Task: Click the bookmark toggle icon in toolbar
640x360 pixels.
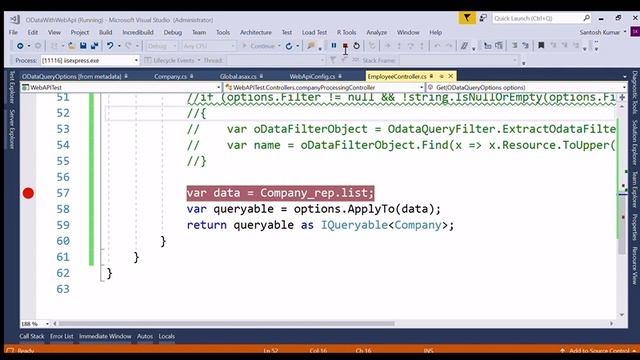Action: pyautogui.click(x=541, y=46)
